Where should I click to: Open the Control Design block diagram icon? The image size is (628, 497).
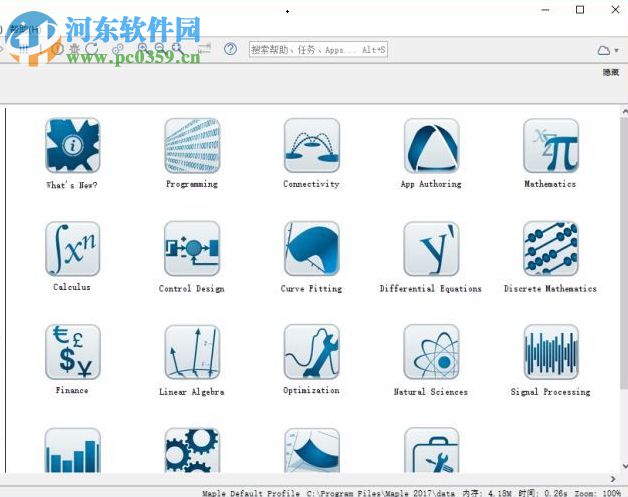tap(192, 249)
